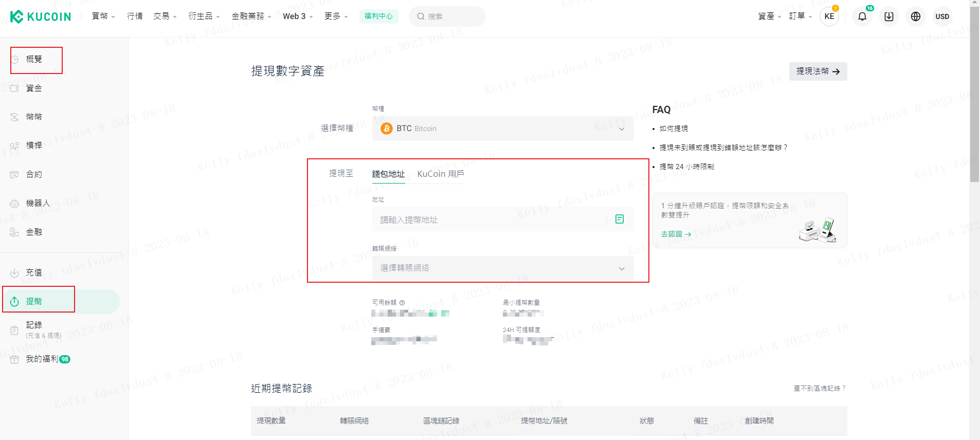Open 幣幣 in the sidebar
The image size is (980, 440).
point(34,117)
